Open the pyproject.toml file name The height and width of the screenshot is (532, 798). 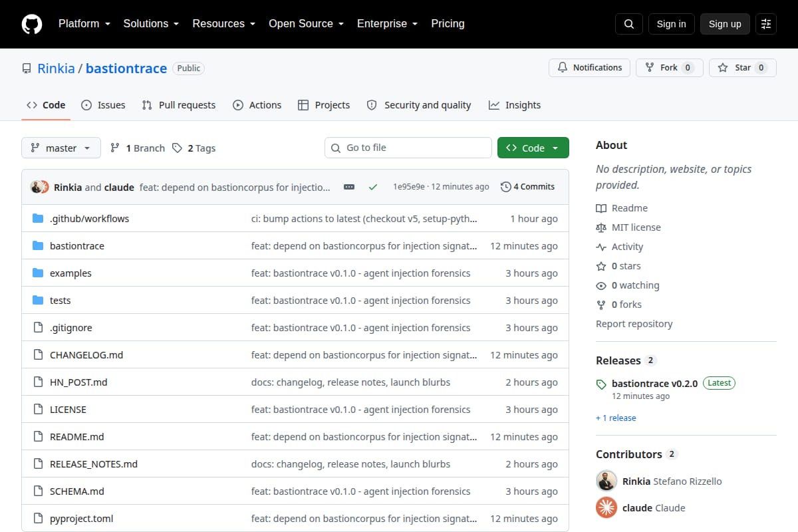point(82,519)
